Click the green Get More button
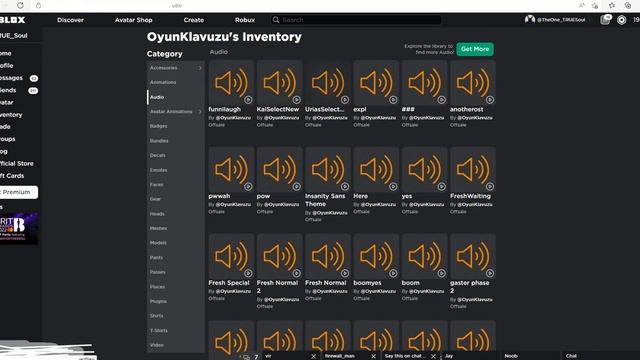Image resolution: width=640 pixels, height=360 pixels. pos(475,49)
